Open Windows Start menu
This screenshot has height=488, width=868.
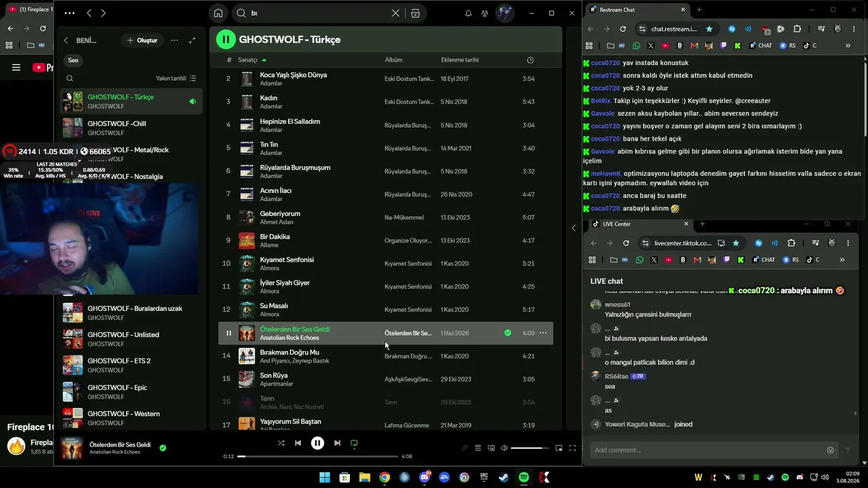(325, 477)
